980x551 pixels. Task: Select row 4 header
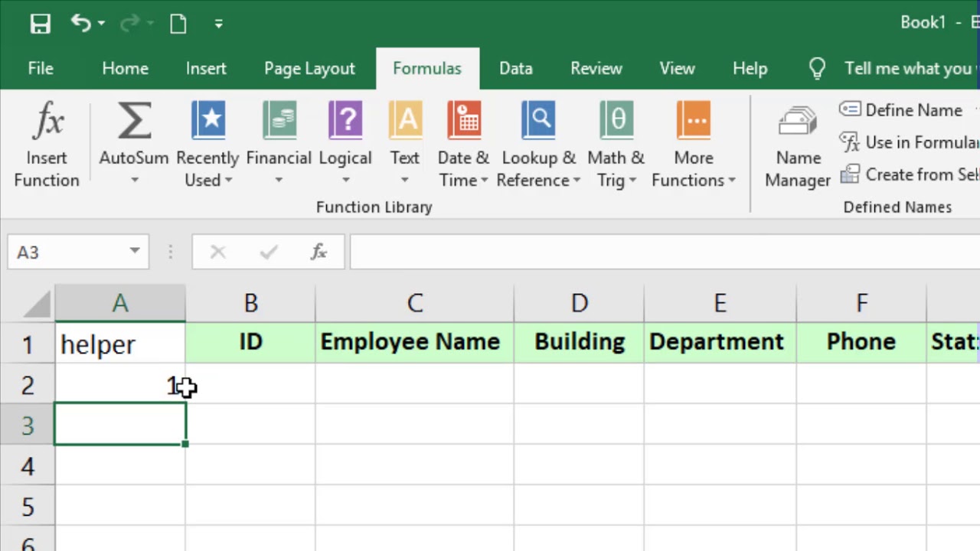(28, 465)
